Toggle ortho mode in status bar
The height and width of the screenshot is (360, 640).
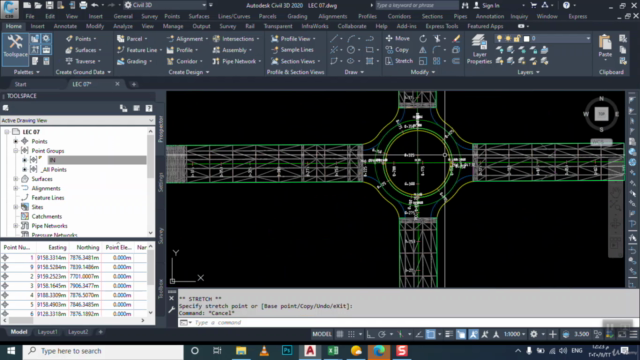point(370,334)
